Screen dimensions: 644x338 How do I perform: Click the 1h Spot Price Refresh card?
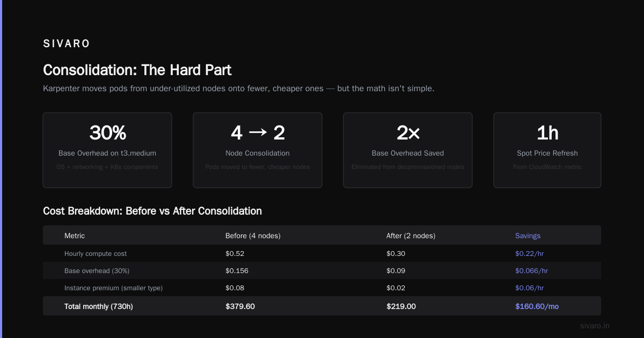click(547, 150)
